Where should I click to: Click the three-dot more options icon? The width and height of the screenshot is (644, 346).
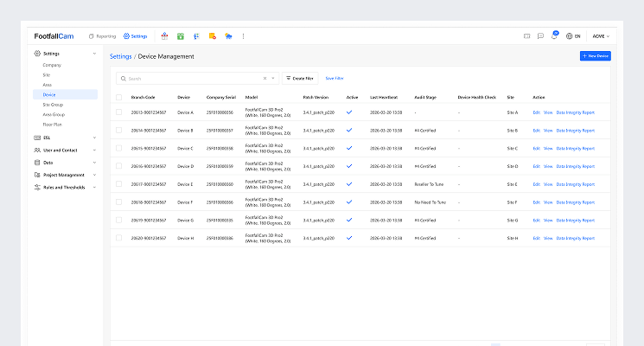coord(243,36)
